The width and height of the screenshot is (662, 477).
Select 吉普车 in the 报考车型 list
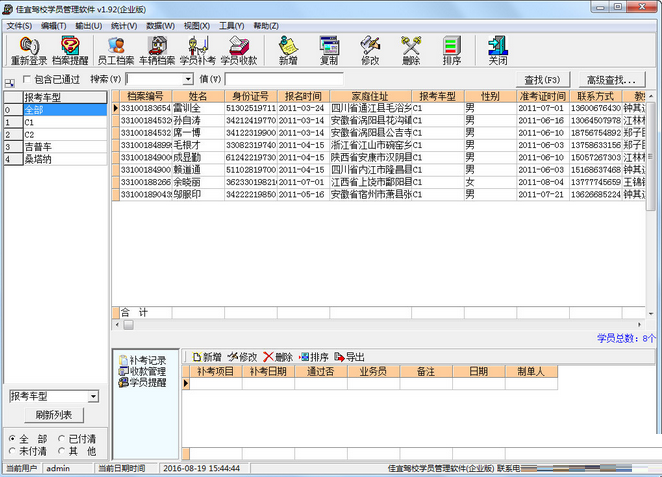click(x=65, y=147)
